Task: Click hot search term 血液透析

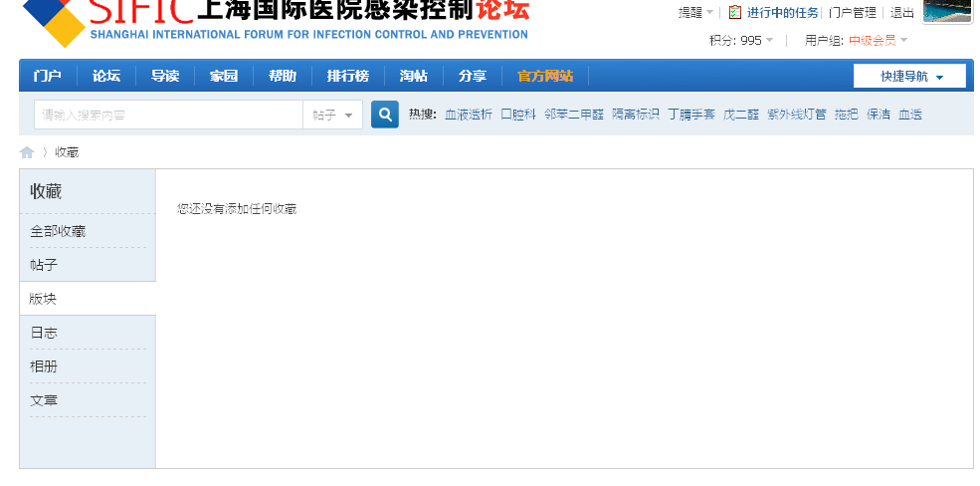Action: (x=468, y=115)
